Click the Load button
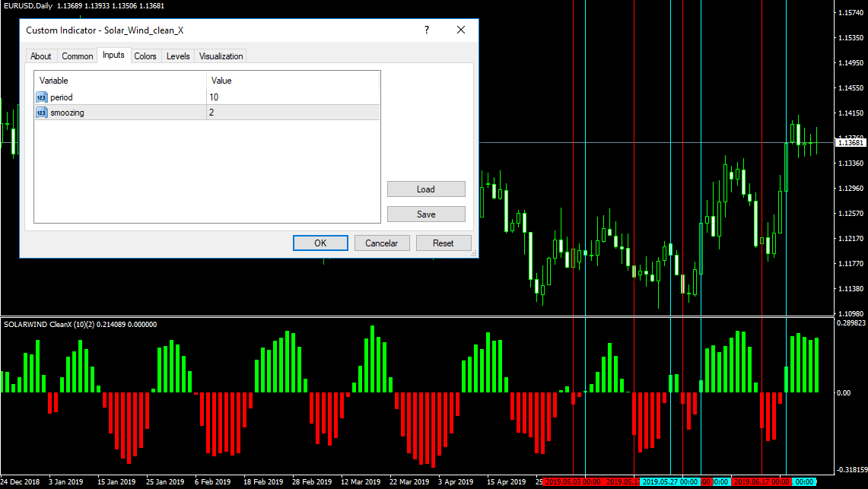 [x=426, y=189]
